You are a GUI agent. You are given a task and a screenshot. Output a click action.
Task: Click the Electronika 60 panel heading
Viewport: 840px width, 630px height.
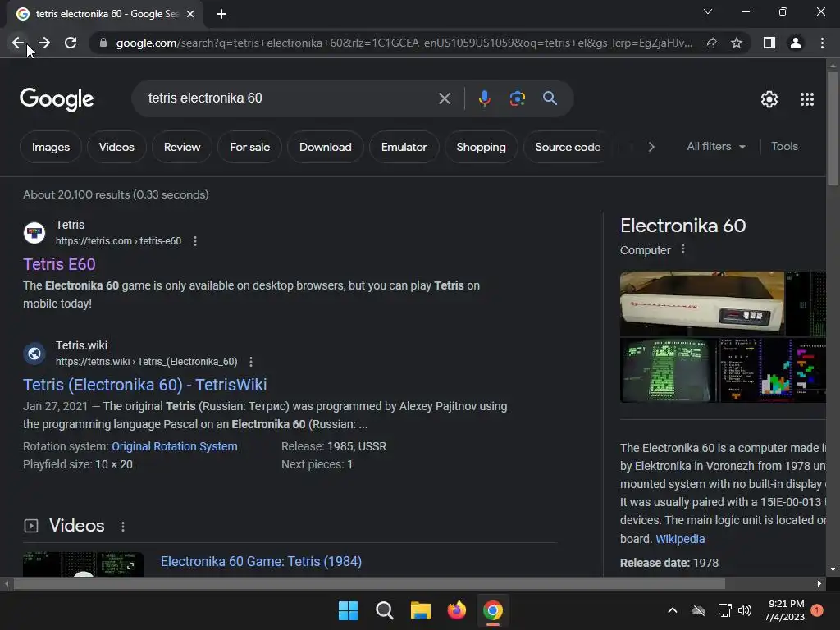pyautogui.click(x=683, y=226)
